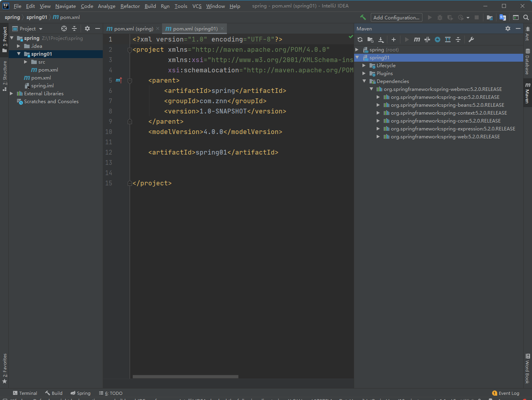
Task: Close the pom.xml (spring01) tab
Action: 222,28
